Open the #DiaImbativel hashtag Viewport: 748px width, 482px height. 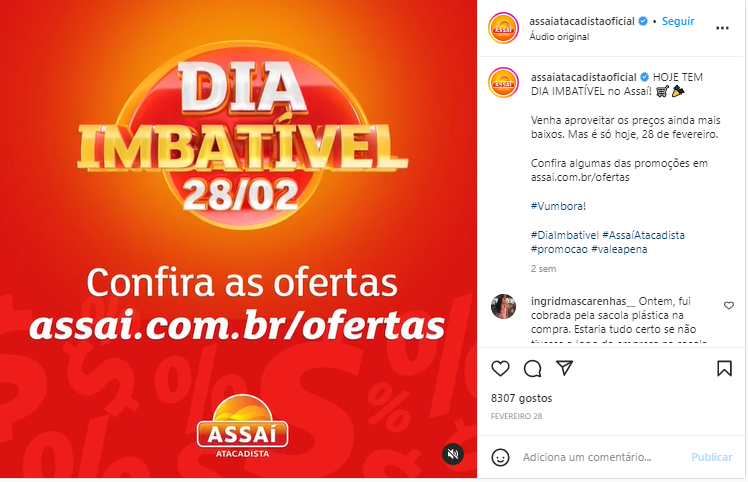[564, 235]
